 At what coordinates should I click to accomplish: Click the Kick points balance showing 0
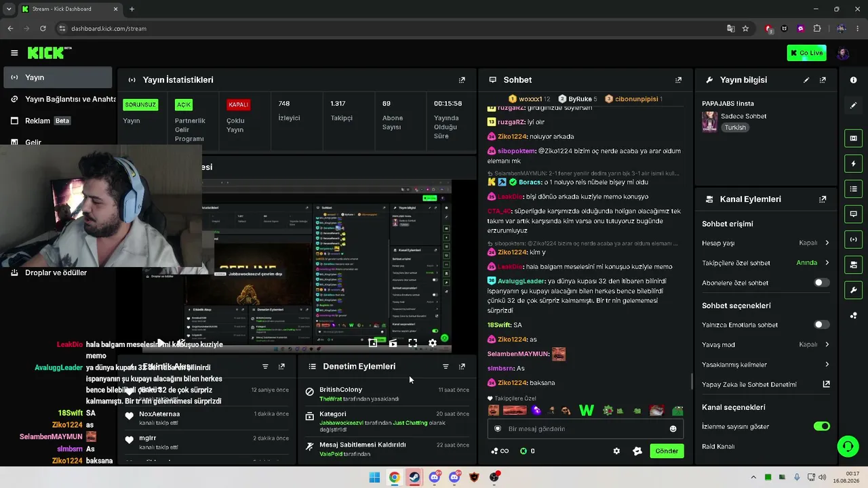click(x=527, y=451)
